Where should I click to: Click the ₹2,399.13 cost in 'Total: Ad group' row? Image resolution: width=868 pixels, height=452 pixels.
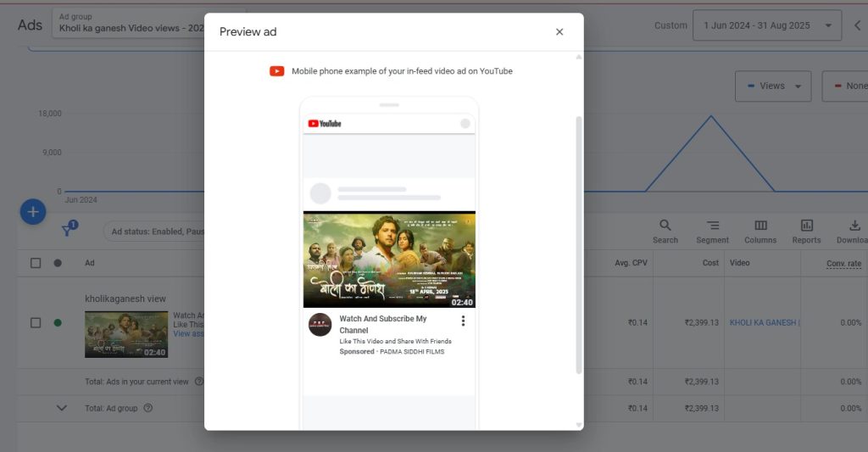point(701,408)
